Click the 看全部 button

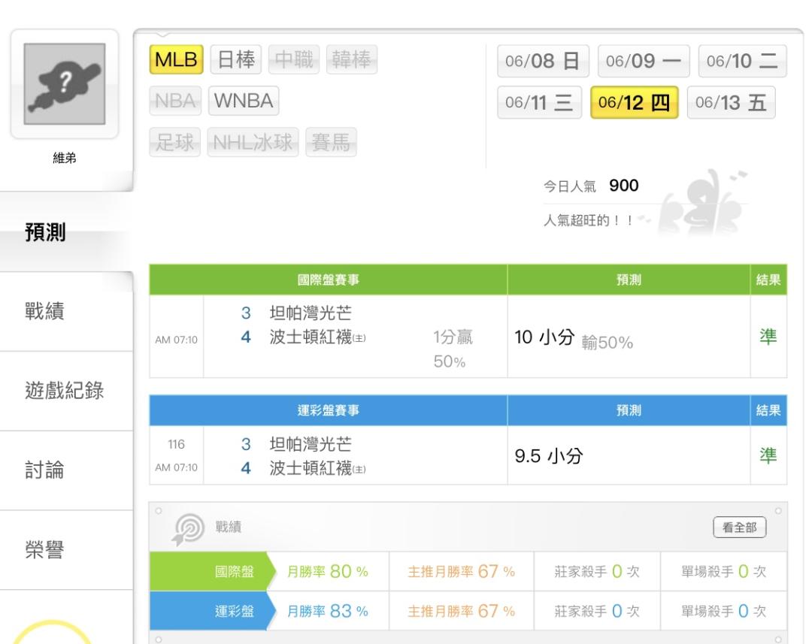click(x=740, y=528)
